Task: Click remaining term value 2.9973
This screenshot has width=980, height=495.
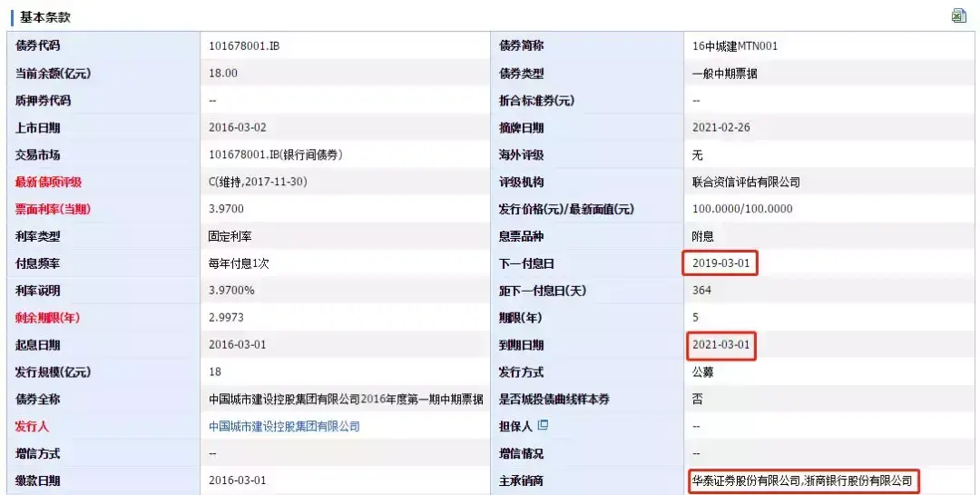Action: [x=226, y=318]
